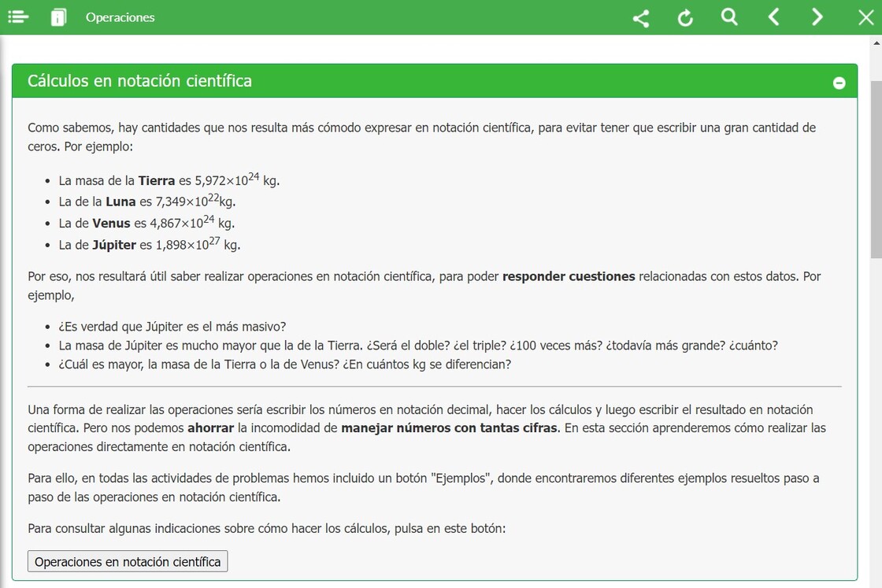Click 'Operaciones en notación científica' button
The height and width of the screenshot is (588, 882).
pyautogui.click(x=128, y=561)
